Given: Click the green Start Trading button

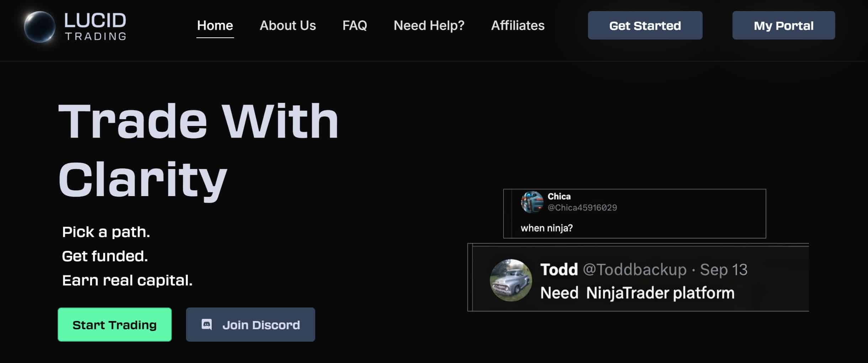Looking at the screenshot, I should tap(115, 325).
